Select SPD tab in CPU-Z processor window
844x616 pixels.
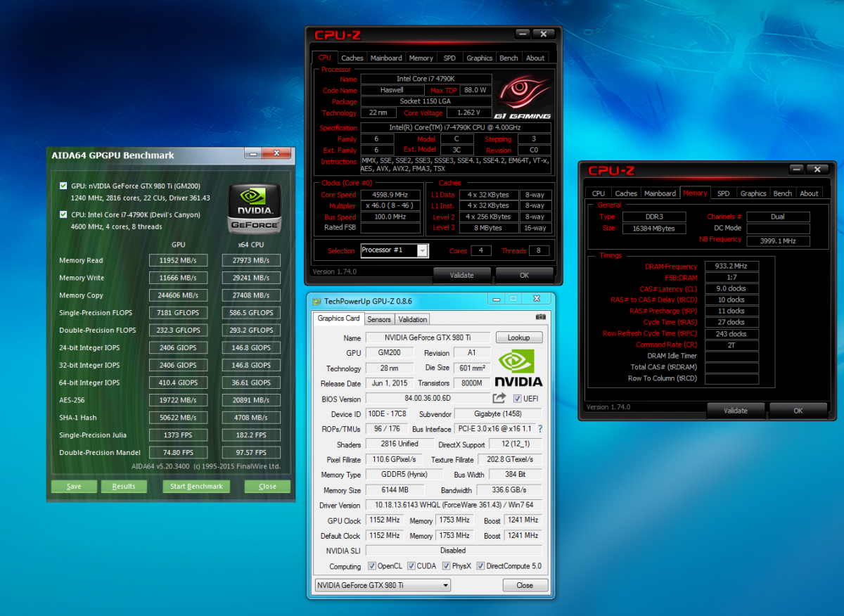coord(449,58)
